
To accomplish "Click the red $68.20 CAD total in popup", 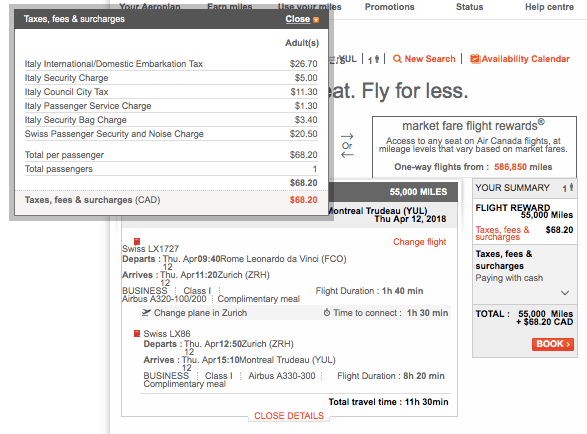I will click(x=303, y=200).
